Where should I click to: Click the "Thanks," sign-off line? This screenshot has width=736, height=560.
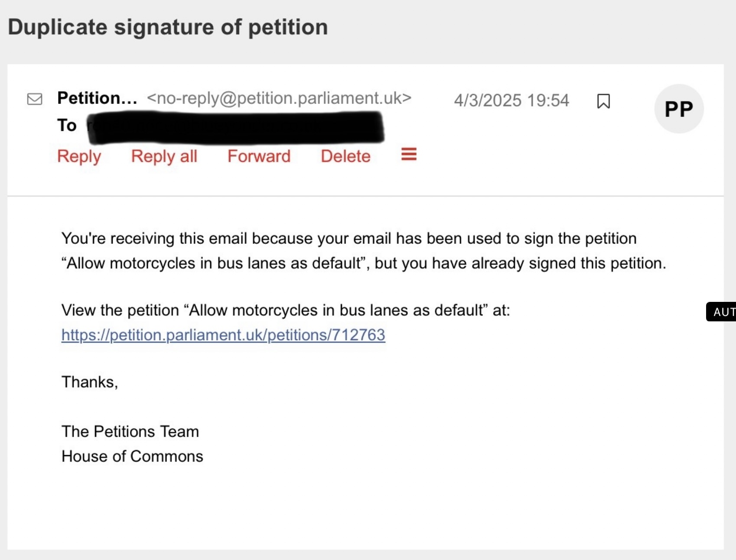[x=90, y=382]
